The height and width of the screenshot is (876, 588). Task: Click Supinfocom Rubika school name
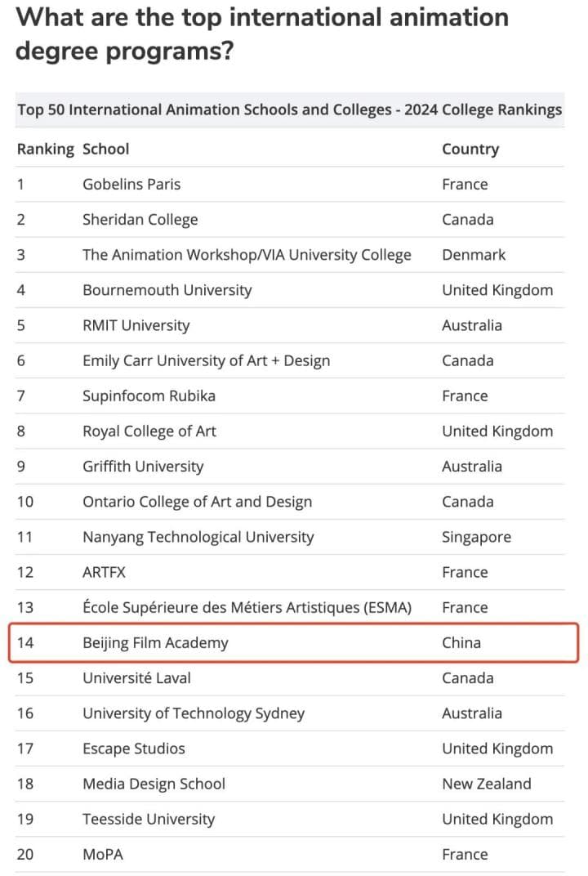point(149,396)
